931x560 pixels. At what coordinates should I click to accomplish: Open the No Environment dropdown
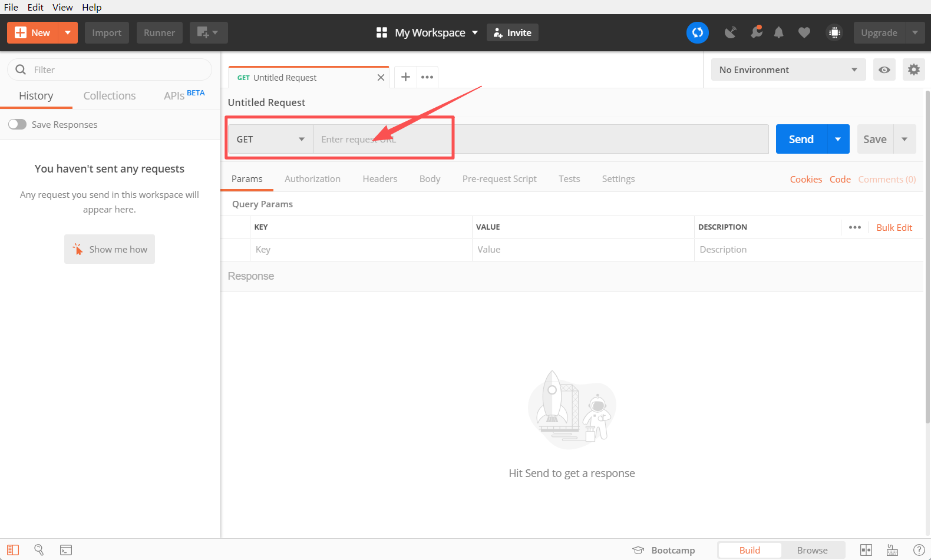(788, 69)
